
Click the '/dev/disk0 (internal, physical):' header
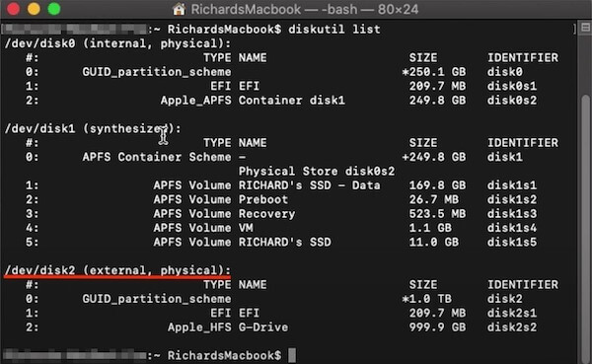117,43
